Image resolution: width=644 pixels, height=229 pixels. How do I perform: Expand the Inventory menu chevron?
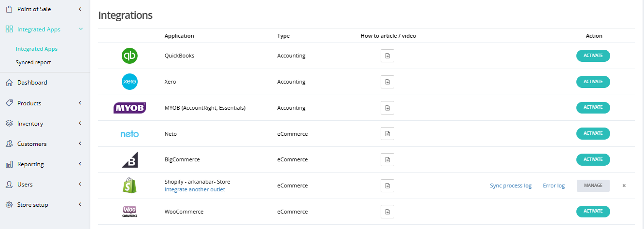[80, 124]
